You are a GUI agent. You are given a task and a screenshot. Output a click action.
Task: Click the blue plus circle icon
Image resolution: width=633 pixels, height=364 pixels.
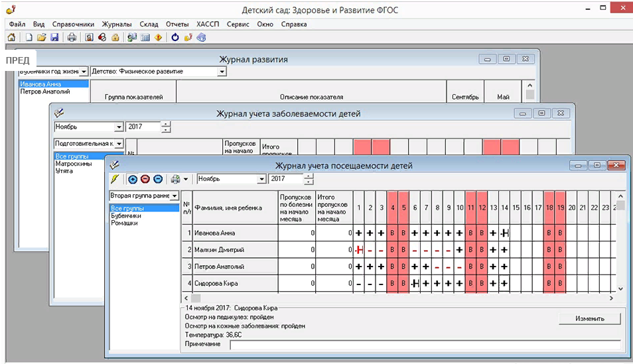pos(133,179)
